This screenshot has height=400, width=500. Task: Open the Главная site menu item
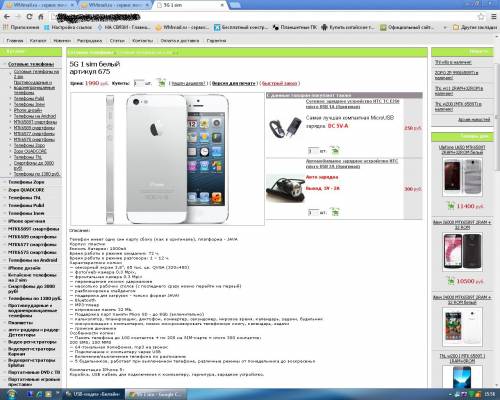coord(15,41)
